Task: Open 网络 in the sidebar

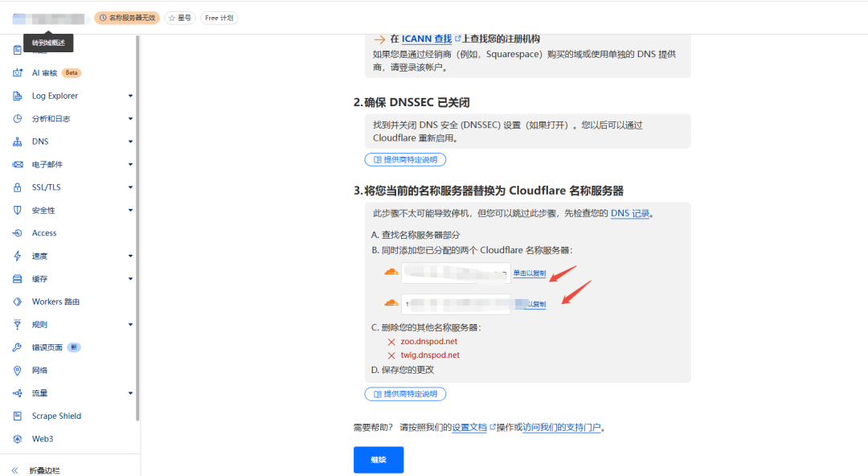Action: pos(39,370)
